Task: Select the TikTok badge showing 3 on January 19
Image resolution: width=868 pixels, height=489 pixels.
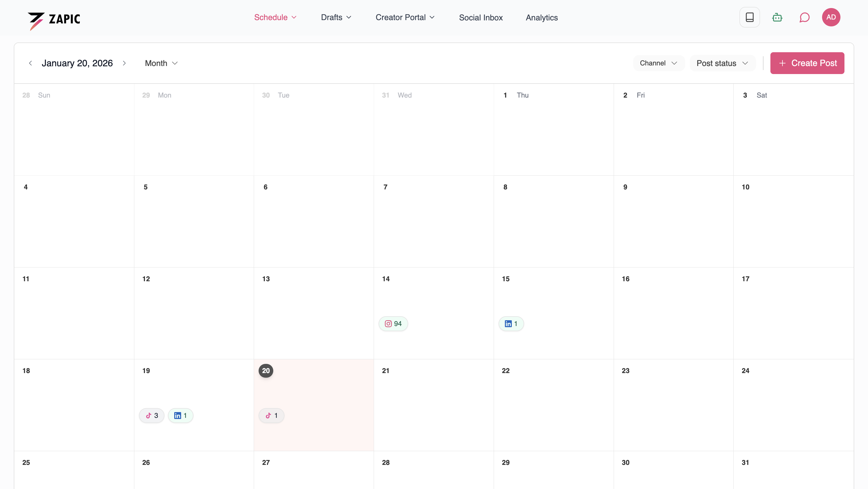Action: (151, 415)
